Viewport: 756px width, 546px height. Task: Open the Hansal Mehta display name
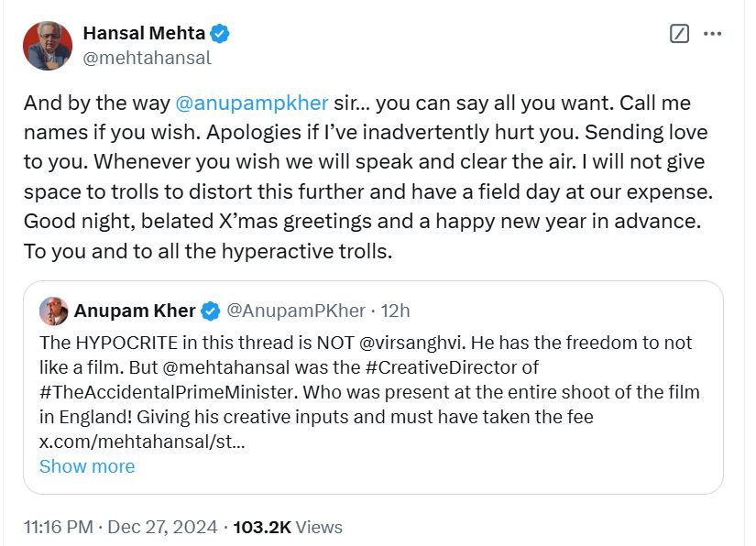[x=144, y=33]
